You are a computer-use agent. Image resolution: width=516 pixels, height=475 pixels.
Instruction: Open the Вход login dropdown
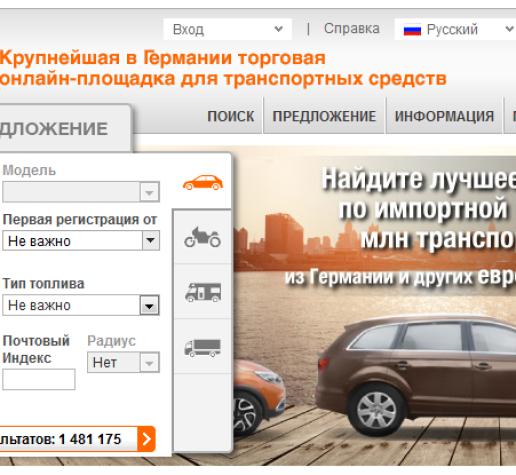click(x=228, y=29)
